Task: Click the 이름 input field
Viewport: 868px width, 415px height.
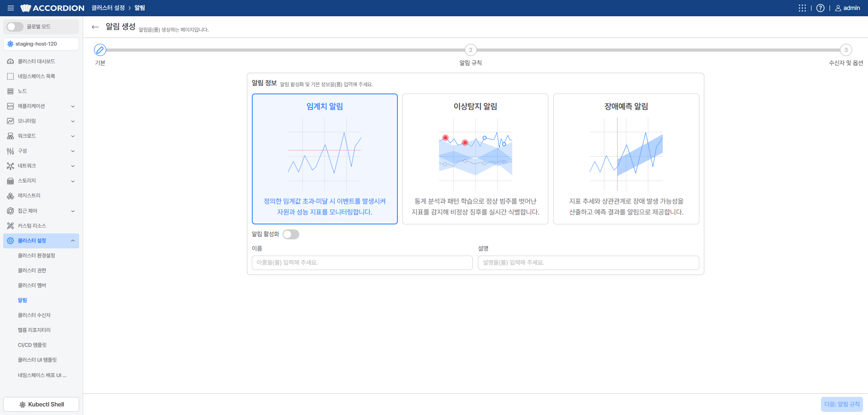Action: 362,263
